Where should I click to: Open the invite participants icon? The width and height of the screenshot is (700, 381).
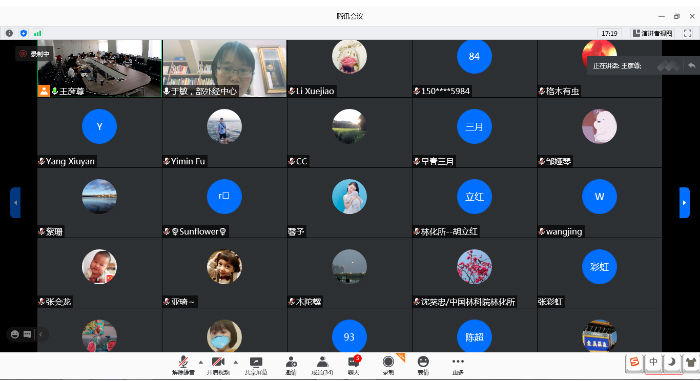(x=291, y=365)
